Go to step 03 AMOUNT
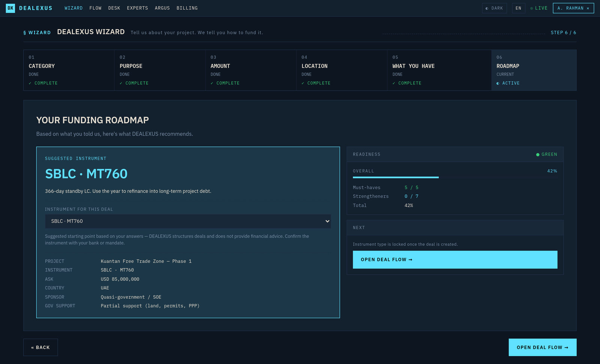This screenshot has height=364, width=600. click(x=251, y=70)
